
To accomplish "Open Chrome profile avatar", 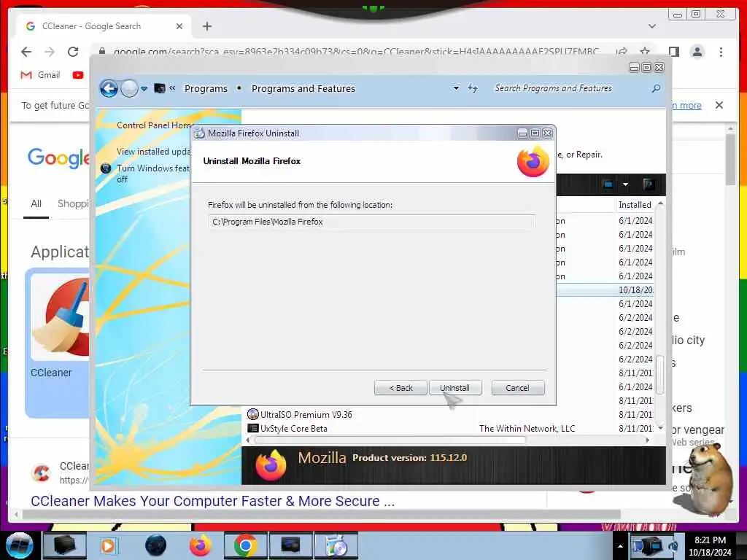I will pyautogui.click(x=697, y=52).
